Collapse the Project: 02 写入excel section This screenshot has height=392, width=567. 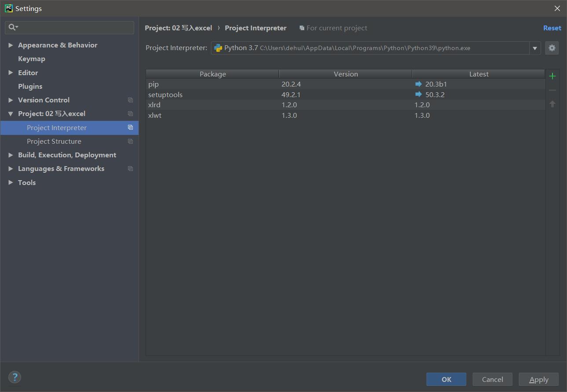click(11, 114)
